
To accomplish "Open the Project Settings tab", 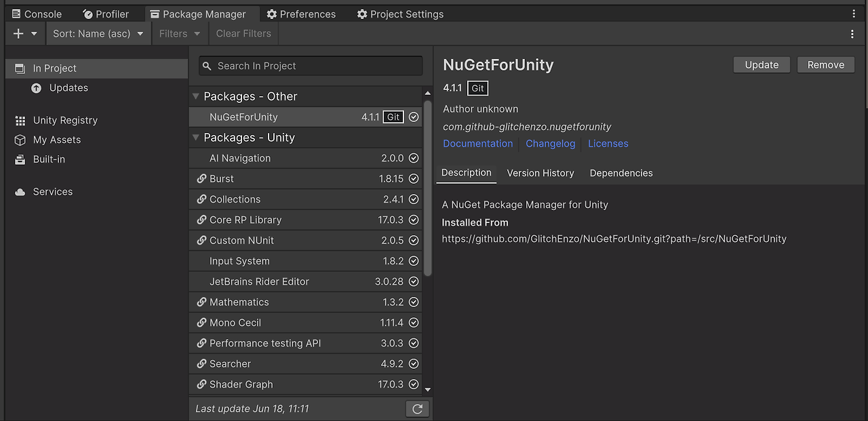I will [x=400, y=14].
